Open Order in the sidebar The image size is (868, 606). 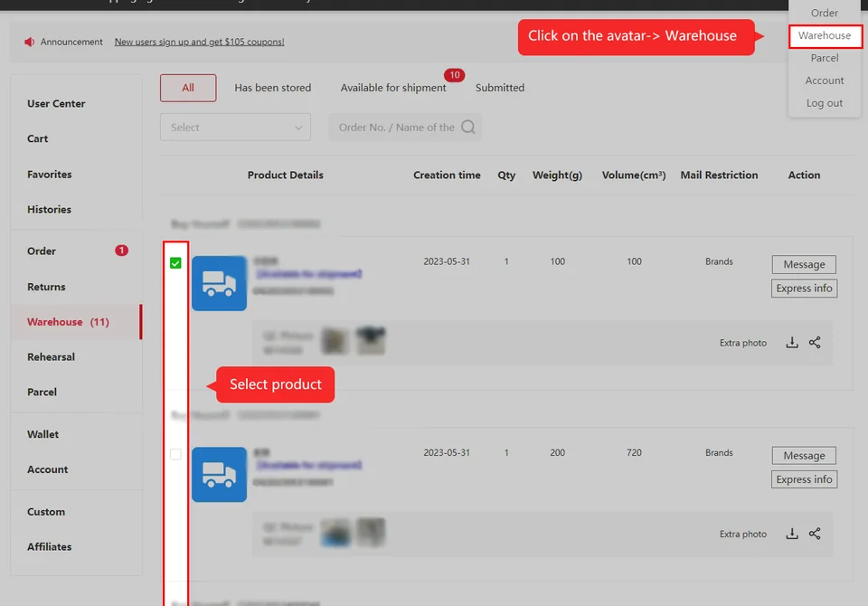(42, 251)
